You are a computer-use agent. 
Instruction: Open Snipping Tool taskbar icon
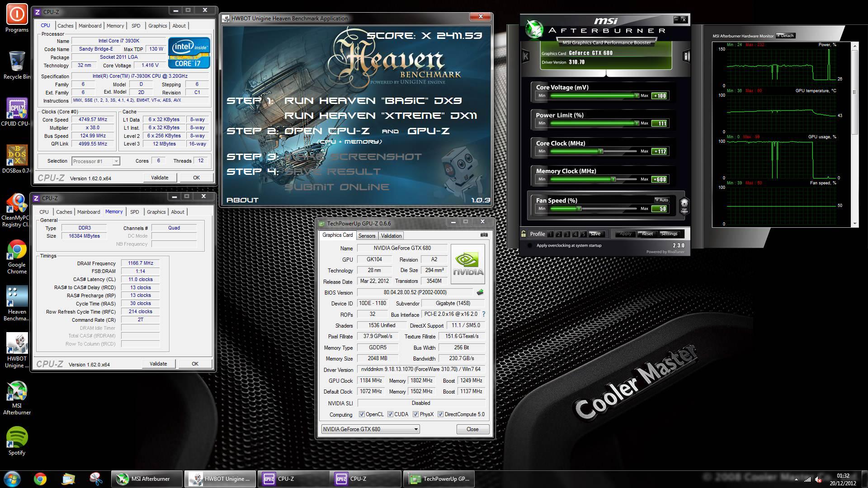coord(96,479)
